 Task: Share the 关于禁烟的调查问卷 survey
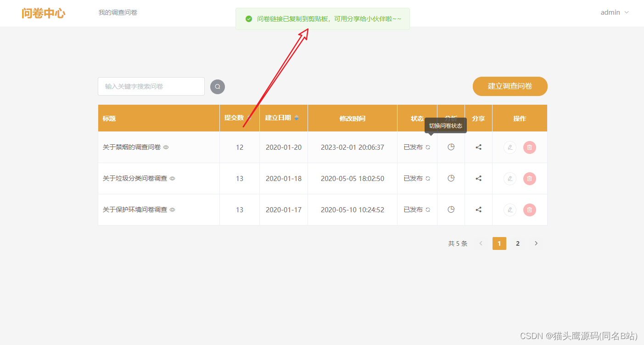click(x=478, y=147)
